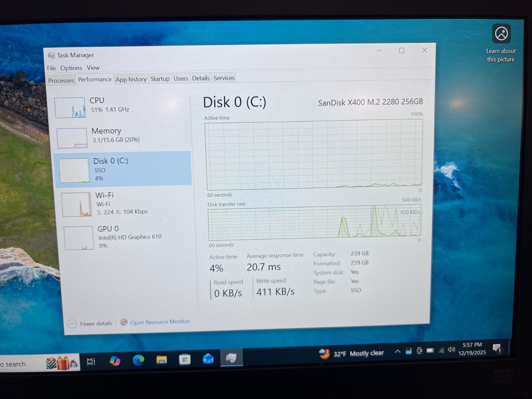Launch Copilot from the taskbar
The height and width of the screenshot is (399, 532).
[x=115, y=361]
